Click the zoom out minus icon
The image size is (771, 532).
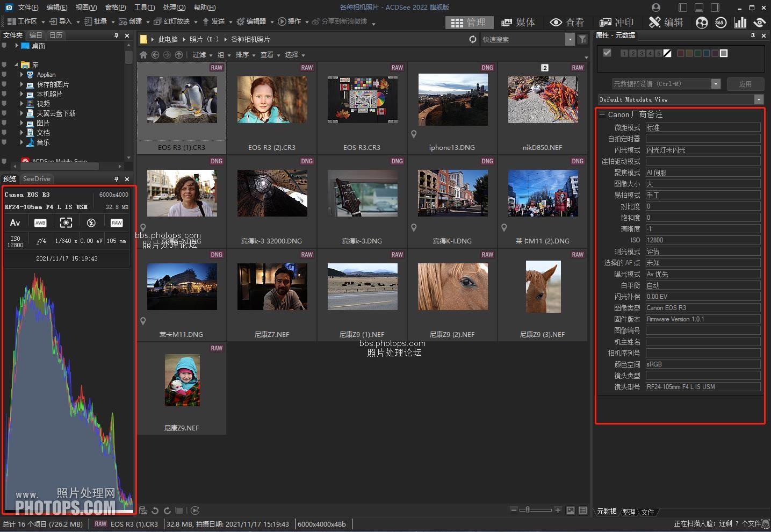click(514, 510)
